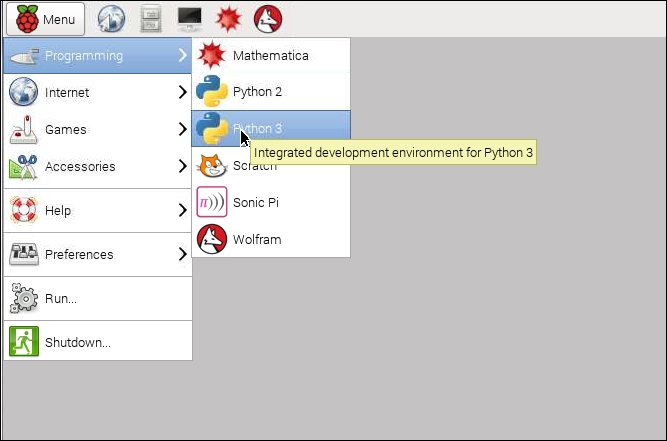Image resolution: width=667 pixels, height=441 pixels.
Task: Expand the Internet submenu arrow
Action: coord(182,92)
